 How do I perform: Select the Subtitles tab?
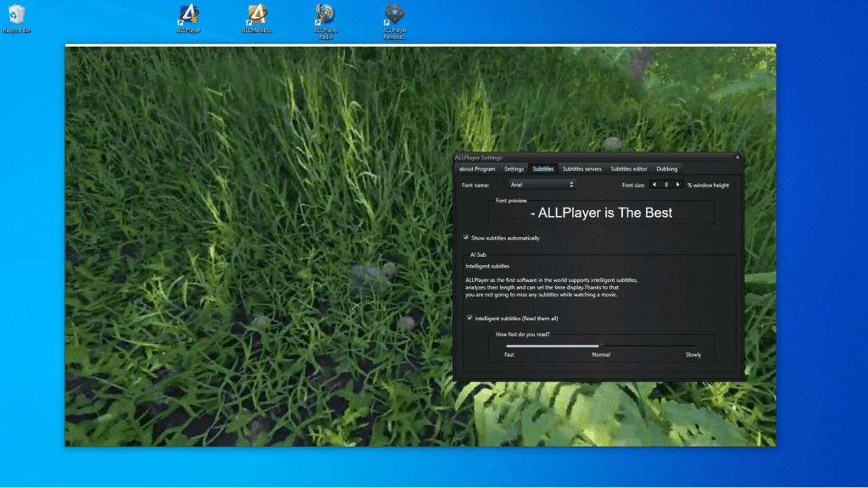click(543, 169)
